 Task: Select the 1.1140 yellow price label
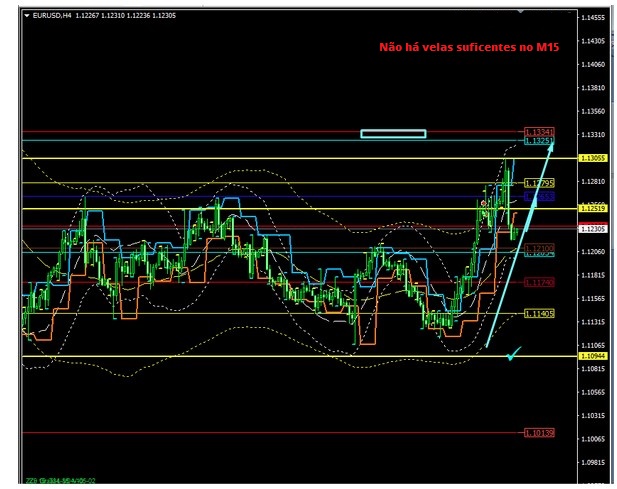[539, 313]
